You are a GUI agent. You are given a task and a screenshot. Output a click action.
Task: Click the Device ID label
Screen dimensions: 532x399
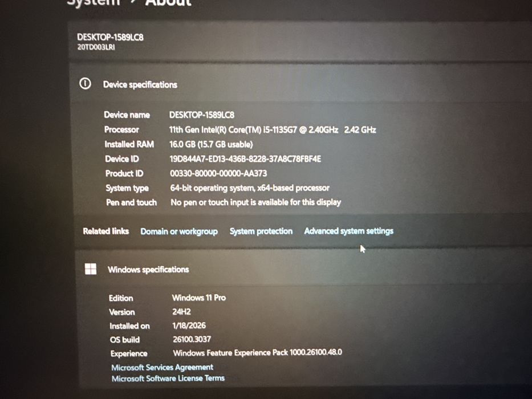point(122,159)
